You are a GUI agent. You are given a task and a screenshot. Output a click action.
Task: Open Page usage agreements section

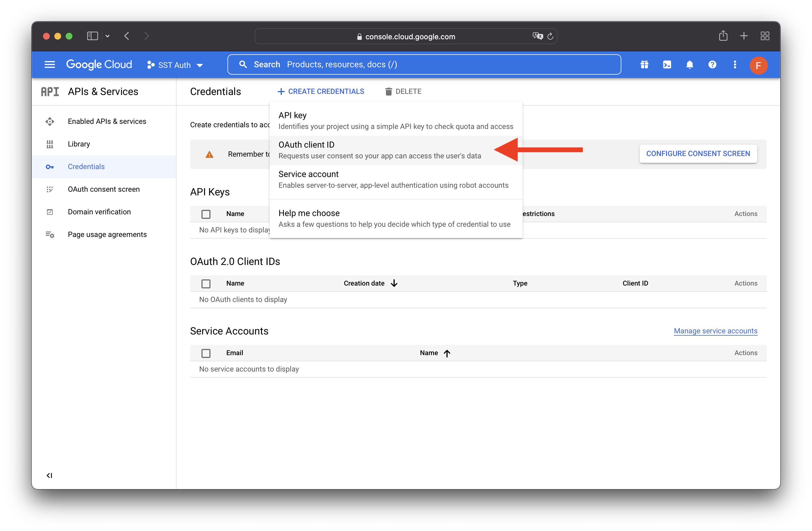click(107, 234)
